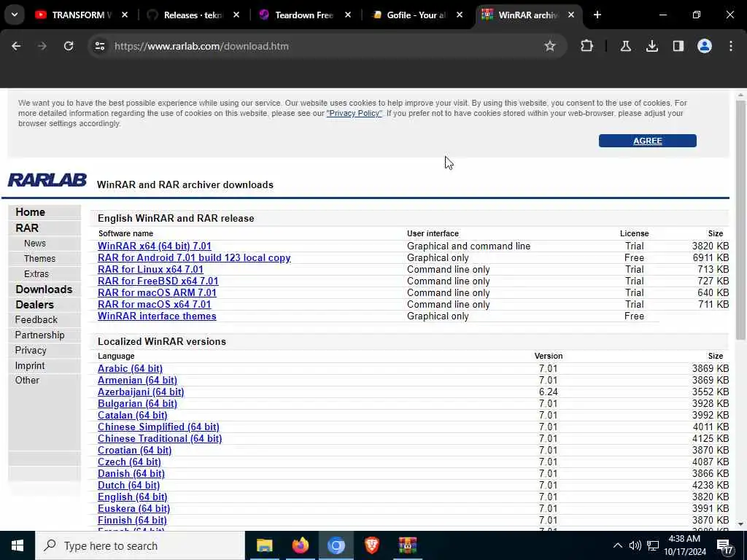Download the Arabic (64 bit) version

coord(130,368)
